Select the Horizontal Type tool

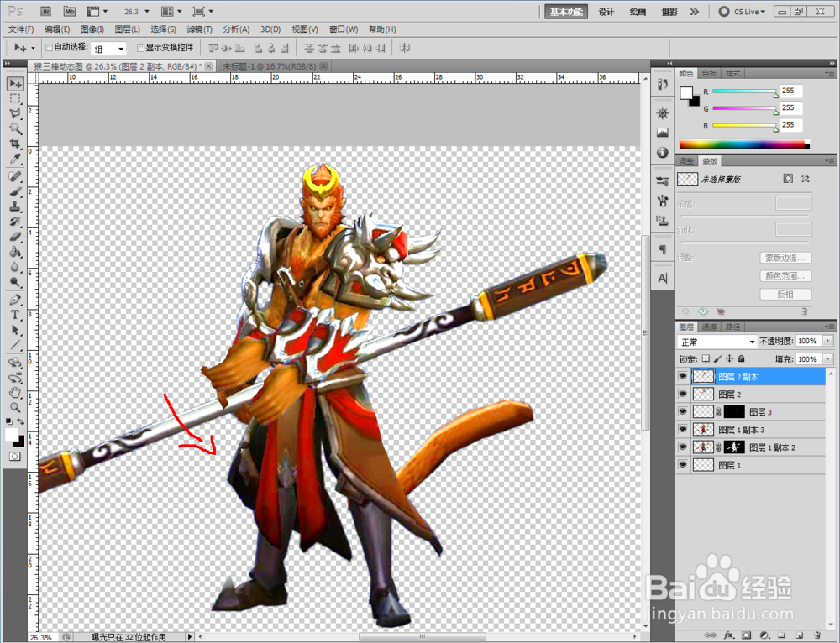click(x=15, y=315)
